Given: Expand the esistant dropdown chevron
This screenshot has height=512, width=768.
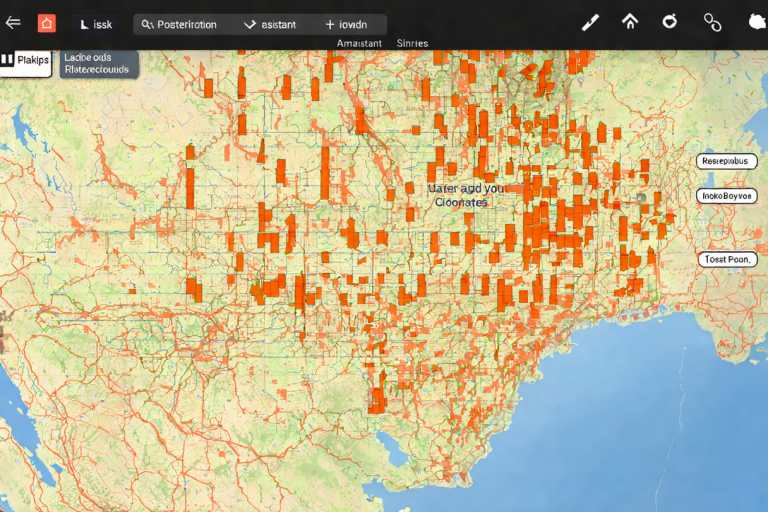Looking at the screenshot, I should pos(250,25).
